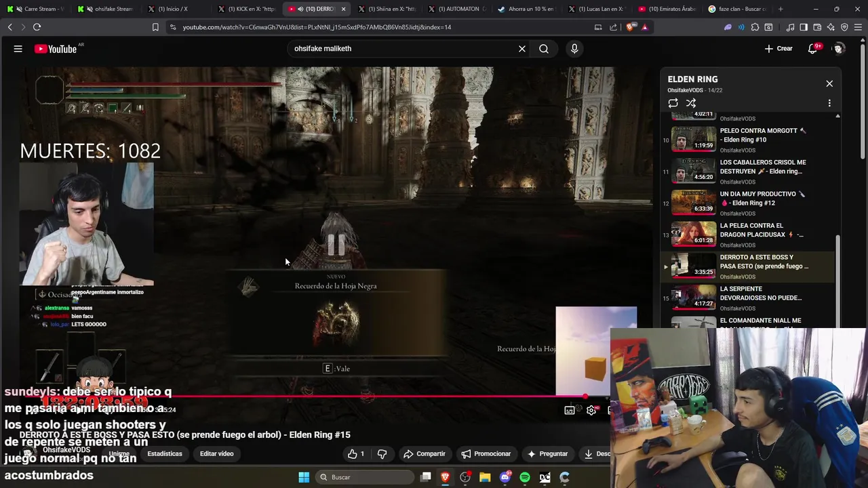Open the YouTube account avatar menu

(839, 49)
